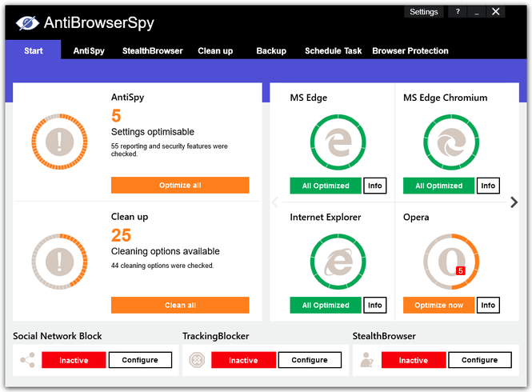532x392 pixels.
Task: Click the Settings optimisable text
Action: pyautogui.click(x=153, y=132)
